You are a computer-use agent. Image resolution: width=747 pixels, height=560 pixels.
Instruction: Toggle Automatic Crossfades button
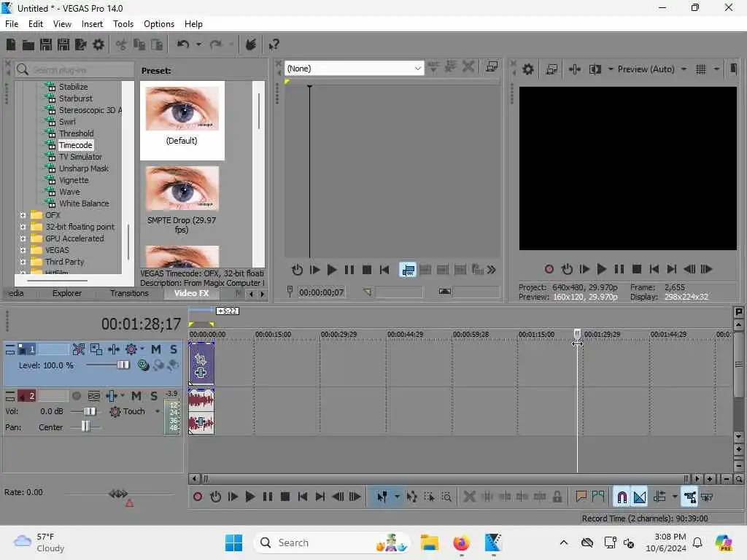tap(640, 497)
